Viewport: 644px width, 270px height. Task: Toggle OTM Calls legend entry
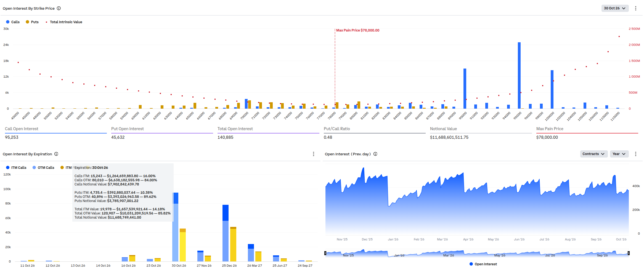pyautogui.click(x=43, y=167)
